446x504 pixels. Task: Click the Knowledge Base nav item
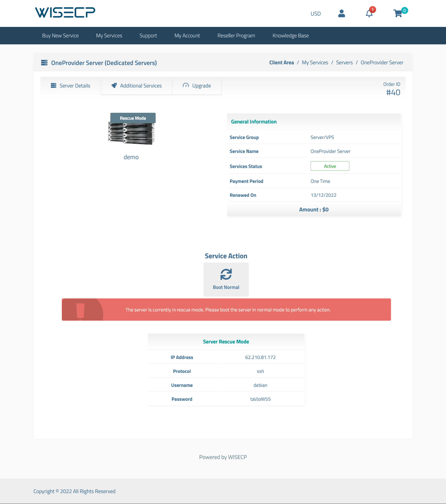coord(291,35)
